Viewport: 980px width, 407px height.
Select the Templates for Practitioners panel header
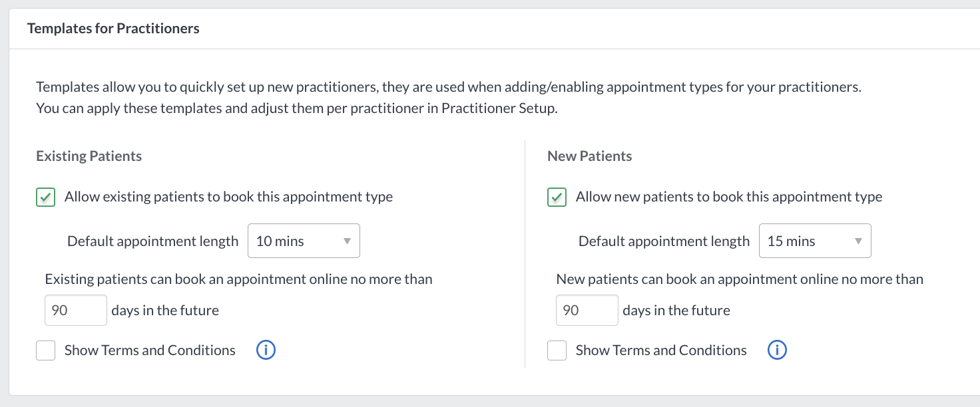click(113, 29)
